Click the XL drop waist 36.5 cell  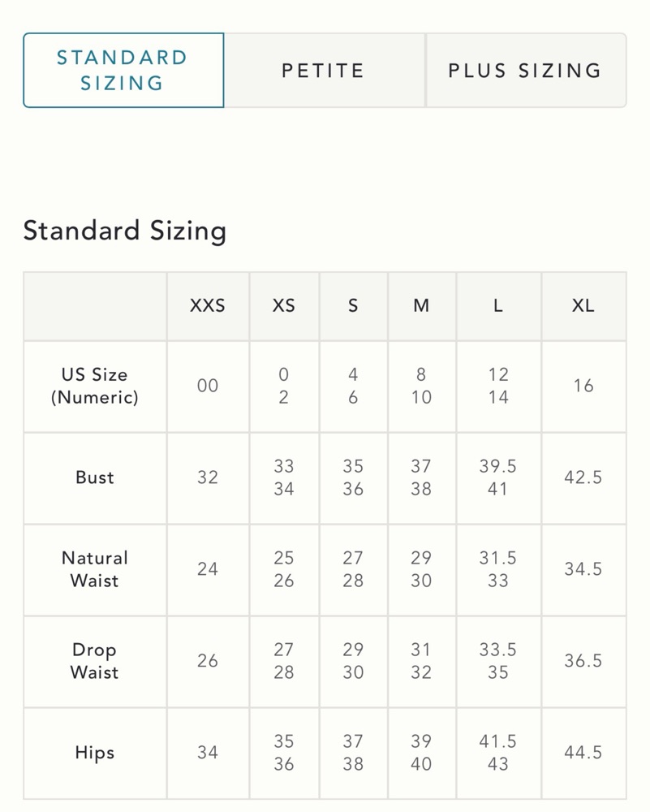pyautogui.click(x=583, y=661)
